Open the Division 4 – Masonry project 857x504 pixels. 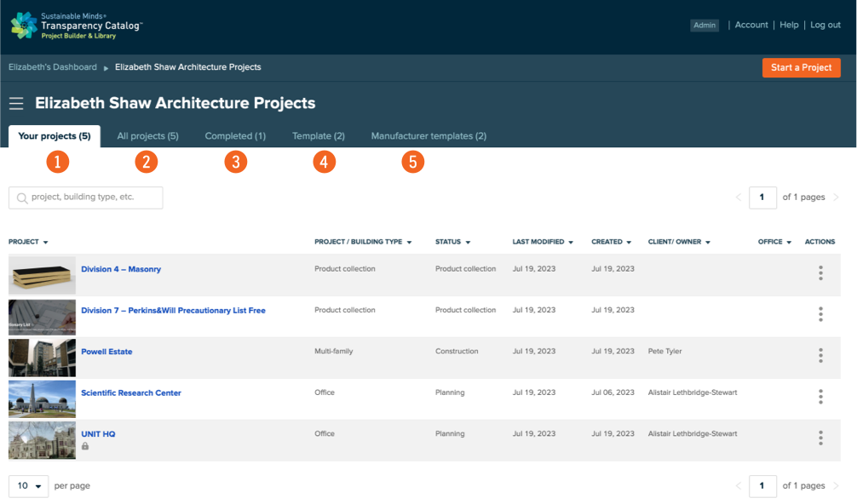point(121,269)
